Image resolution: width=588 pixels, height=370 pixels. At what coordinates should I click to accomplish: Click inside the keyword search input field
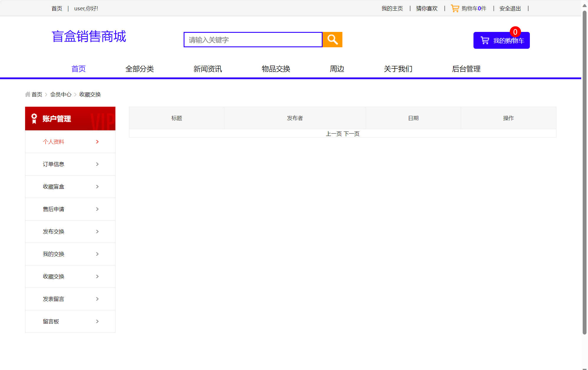[252, 39]
